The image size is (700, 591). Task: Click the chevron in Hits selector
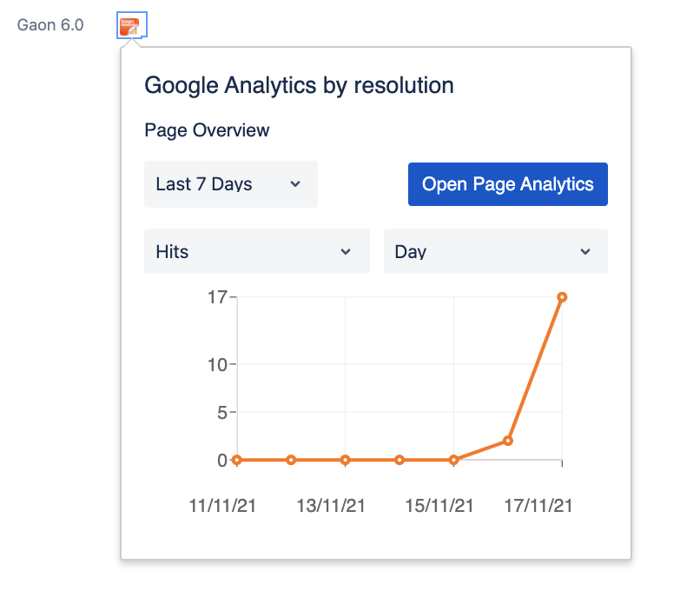pos(346,251)
